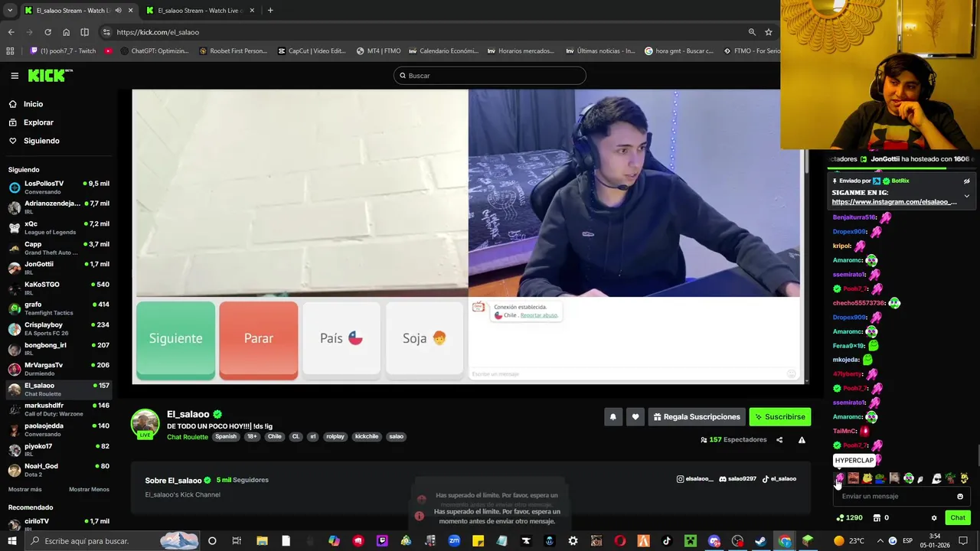Click the Siguiente button in roulette
Image resolution: width=980 pixels, height=551 pixels.
(x=175, y=340)
